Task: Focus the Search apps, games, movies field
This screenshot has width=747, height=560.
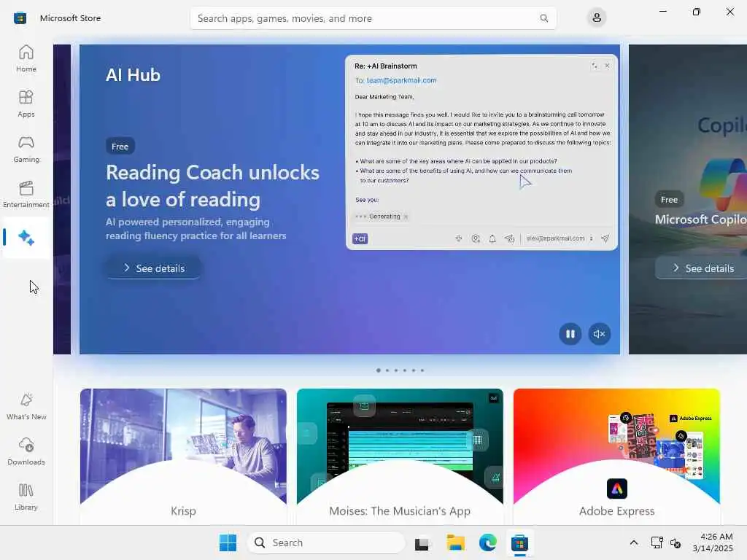Action: point(373,18)
